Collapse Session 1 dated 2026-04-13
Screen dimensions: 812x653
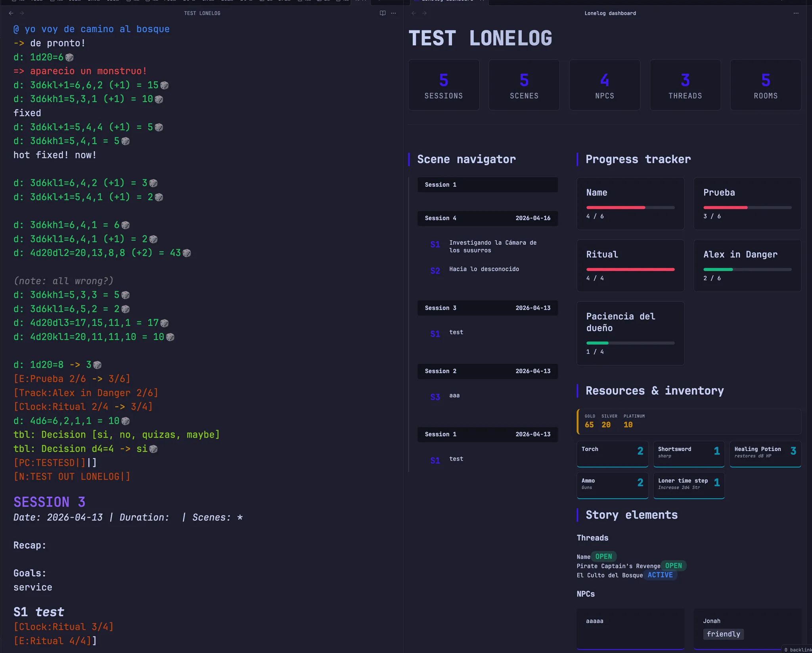(488, 434)
